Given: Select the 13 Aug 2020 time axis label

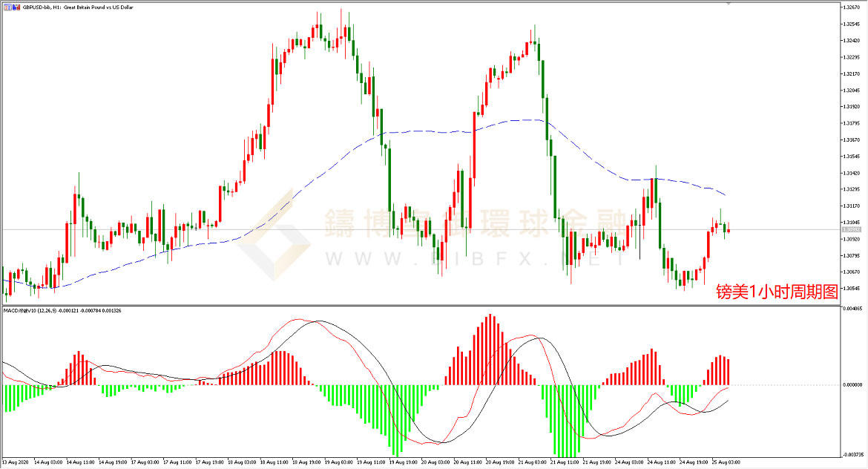Looking at the screenshot, I should click(16, 462).
